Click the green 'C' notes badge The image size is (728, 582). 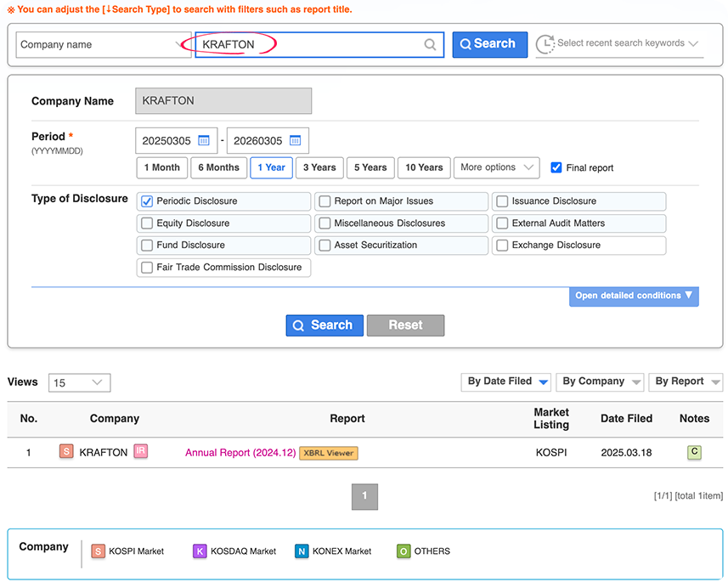pyautogui.click(x=694, y=452)
